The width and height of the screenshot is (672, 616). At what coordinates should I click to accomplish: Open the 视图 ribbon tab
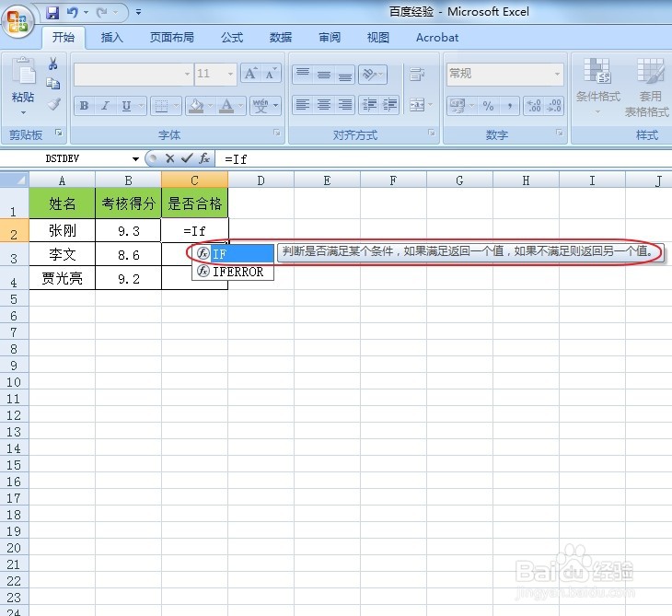[x=378, y=38]
